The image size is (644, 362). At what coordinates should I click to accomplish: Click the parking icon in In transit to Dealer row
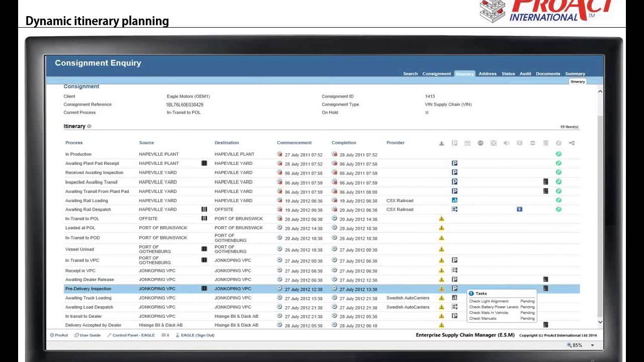pos(454,316)
